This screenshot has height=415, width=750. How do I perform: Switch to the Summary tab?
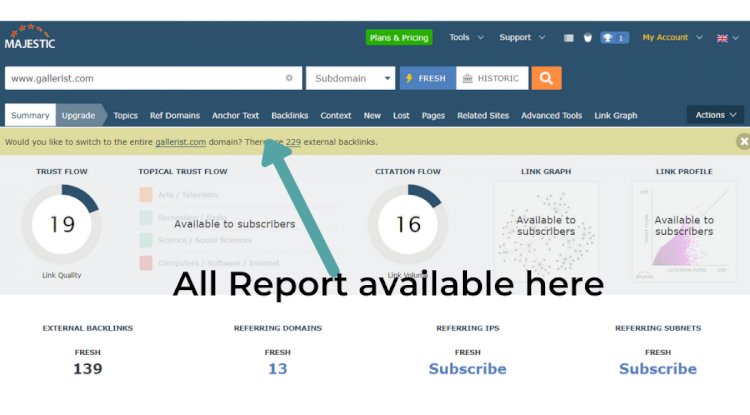click(x=30, y=115)
